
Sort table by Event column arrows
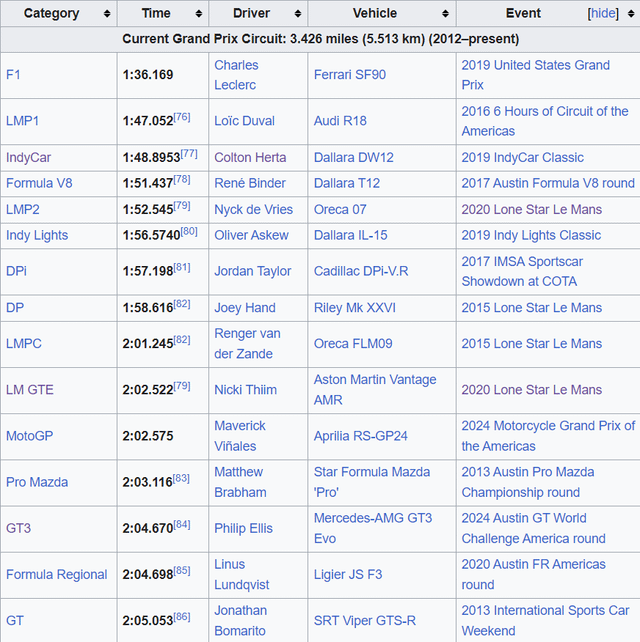click(x=631, y=14)
